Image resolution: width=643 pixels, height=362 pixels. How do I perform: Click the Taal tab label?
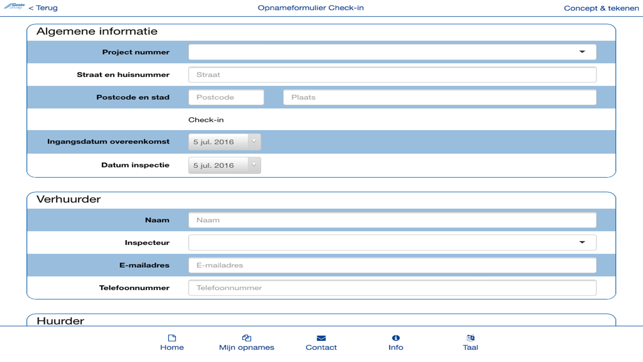point(470,347)
